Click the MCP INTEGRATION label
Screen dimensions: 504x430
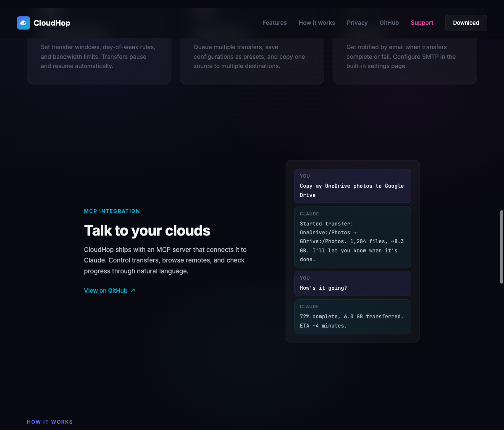tap(112, 211)
